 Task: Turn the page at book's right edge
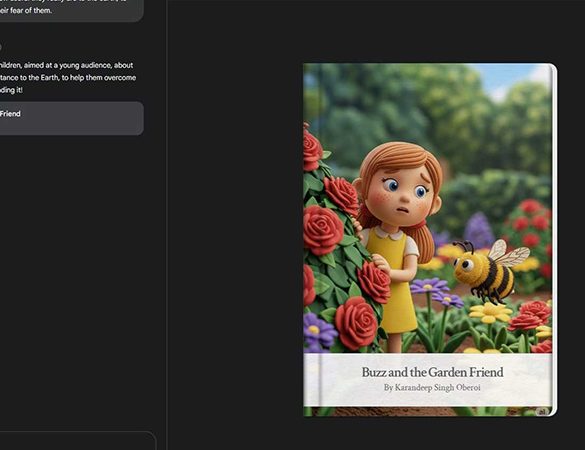(x=554, y=240)
